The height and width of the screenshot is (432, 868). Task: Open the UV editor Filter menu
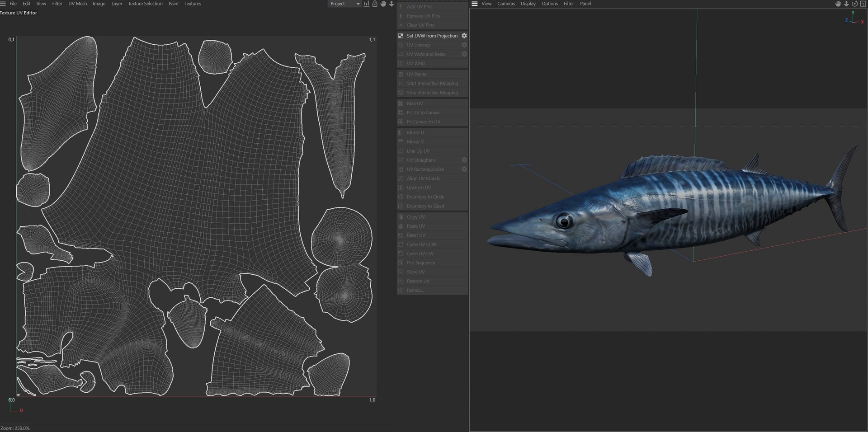pyautogui.click(x=57, y=4)
